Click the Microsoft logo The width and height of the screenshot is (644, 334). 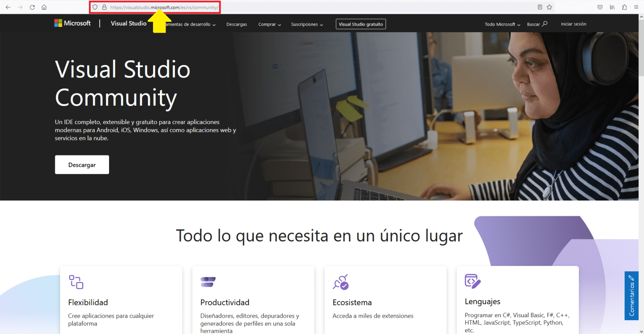click(x=72, y=23)
